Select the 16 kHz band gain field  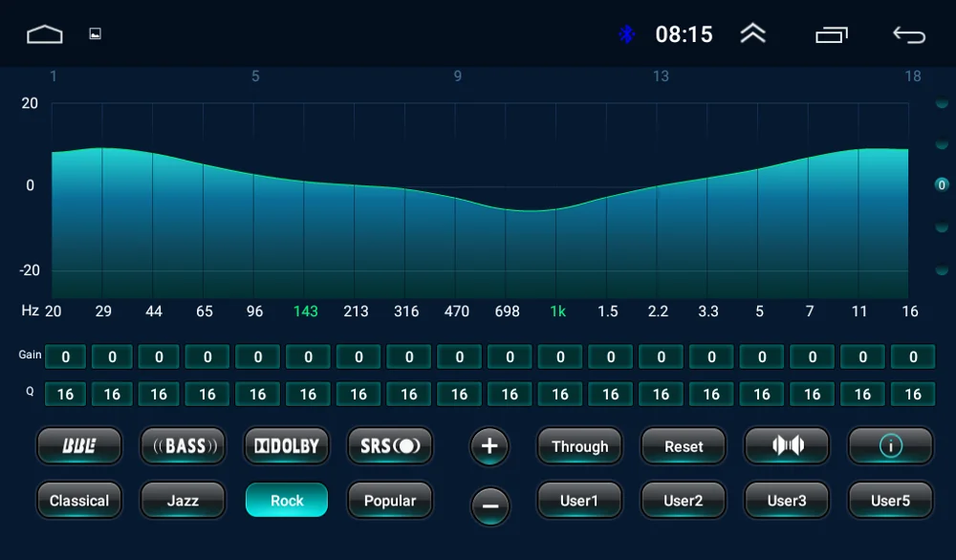[913, 357]
